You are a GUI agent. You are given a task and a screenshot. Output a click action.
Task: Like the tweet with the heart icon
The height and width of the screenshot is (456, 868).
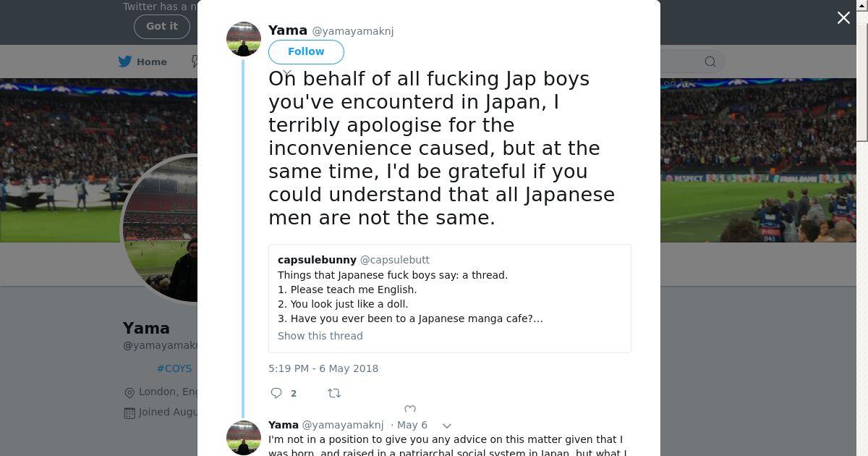click(x=410, y=410)
